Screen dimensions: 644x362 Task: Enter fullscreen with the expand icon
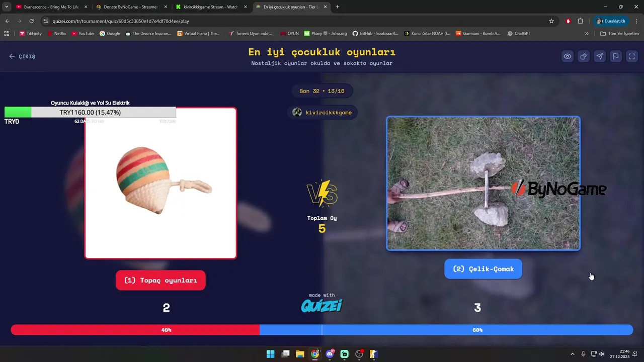tap(632, 56)
